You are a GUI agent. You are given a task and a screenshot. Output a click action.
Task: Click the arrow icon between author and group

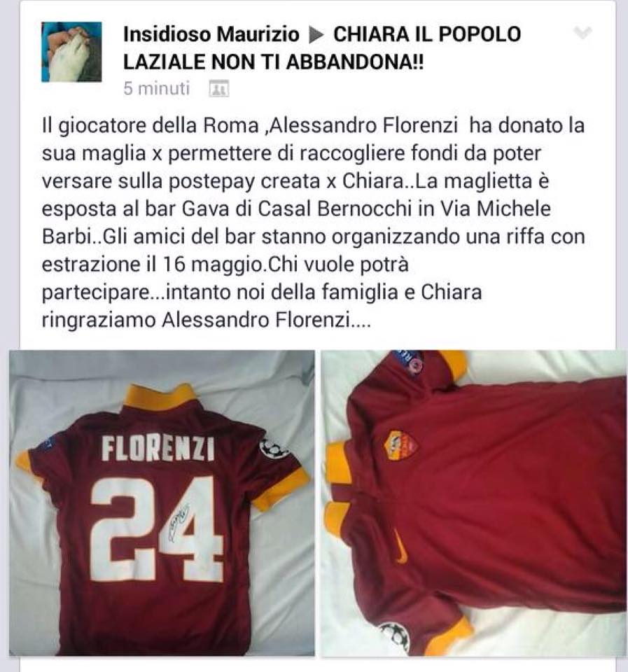click(x=316, y=36)
